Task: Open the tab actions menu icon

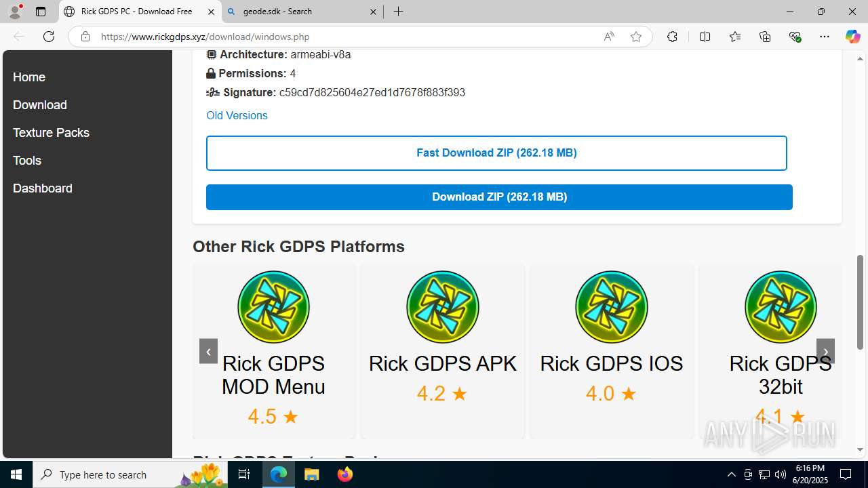Action: [x=41, y=12]
